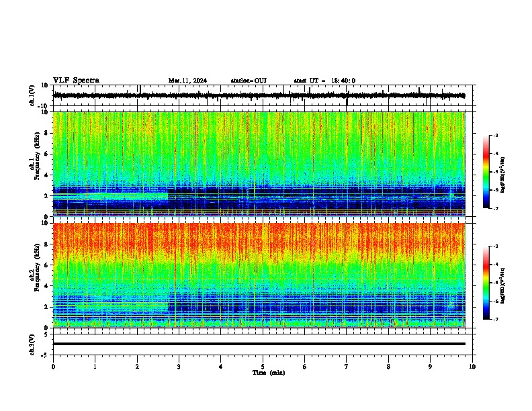Click the ch.1 spectrogram plot
The width and height of the screenshot is (532, 411).
coord(259,164)
